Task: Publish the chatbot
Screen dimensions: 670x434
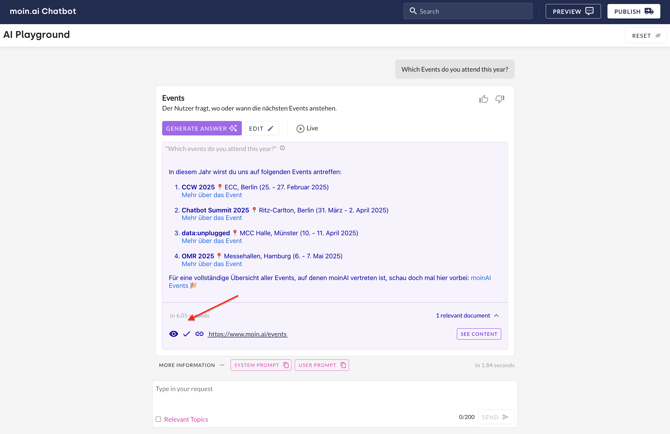Action: (633, 11)
